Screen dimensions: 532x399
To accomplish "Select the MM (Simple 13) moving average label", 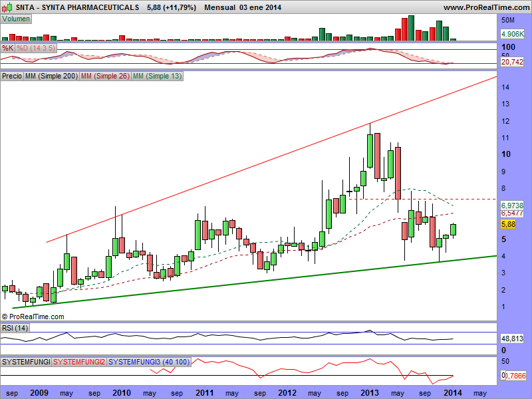I will 157,76.
